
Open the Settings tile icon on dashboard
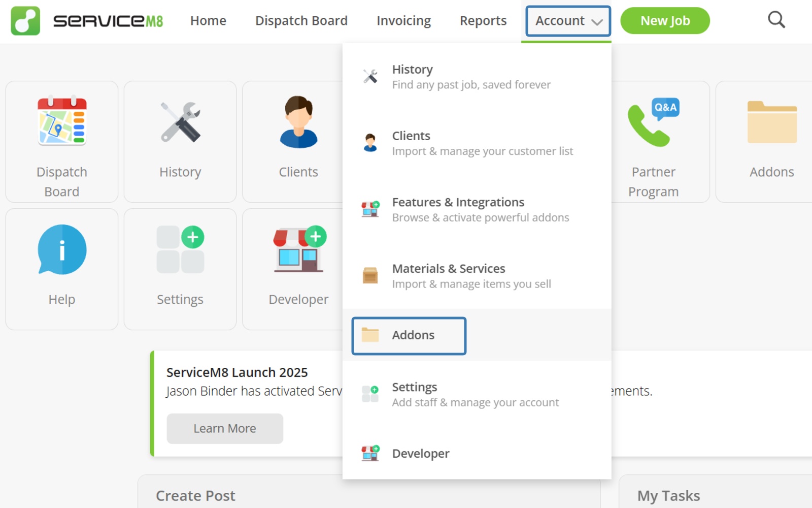click(180, 249)
